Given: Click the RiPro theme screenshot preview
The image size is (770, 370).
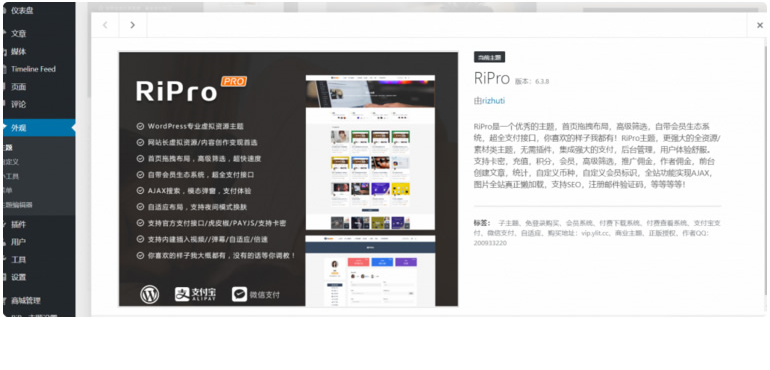Looking at the screenshot, I should pyautogui.click(x=288, y=179).
